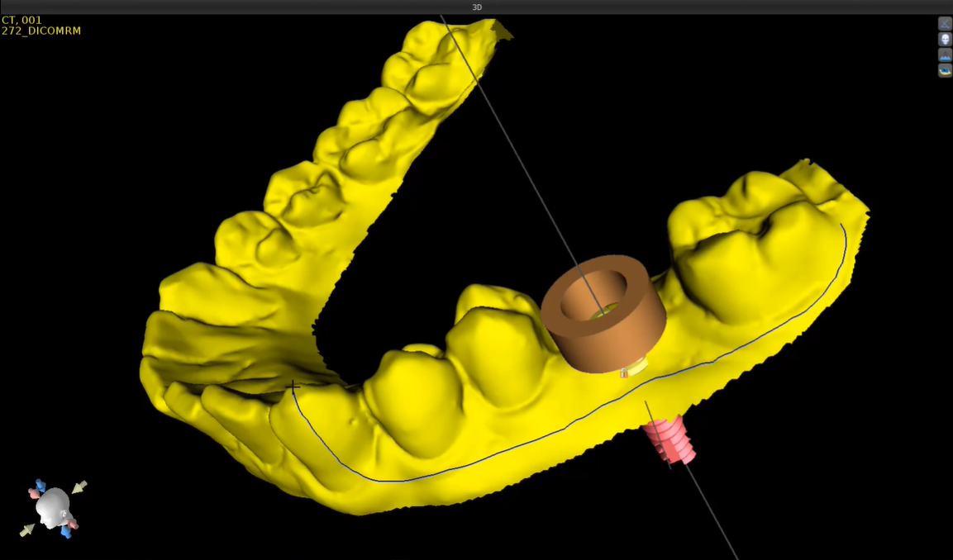
Task: Click the lower-left beige arrow on orientation widget
Action: click(x=27, y=529)
